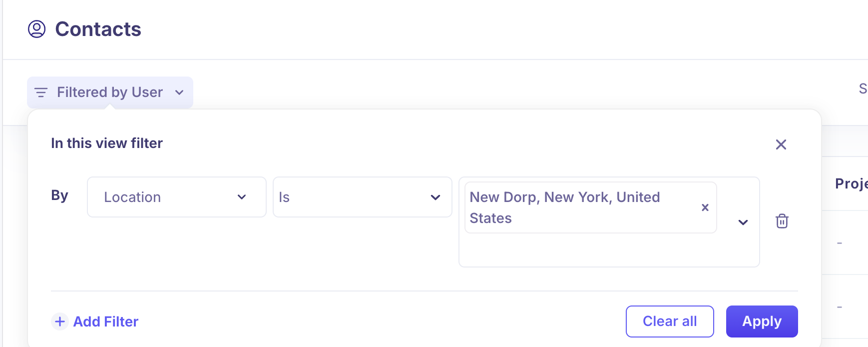This screenshot has height=347, width=868.
Task: Click the Contacts person icon
Action: tap(36, 29)
